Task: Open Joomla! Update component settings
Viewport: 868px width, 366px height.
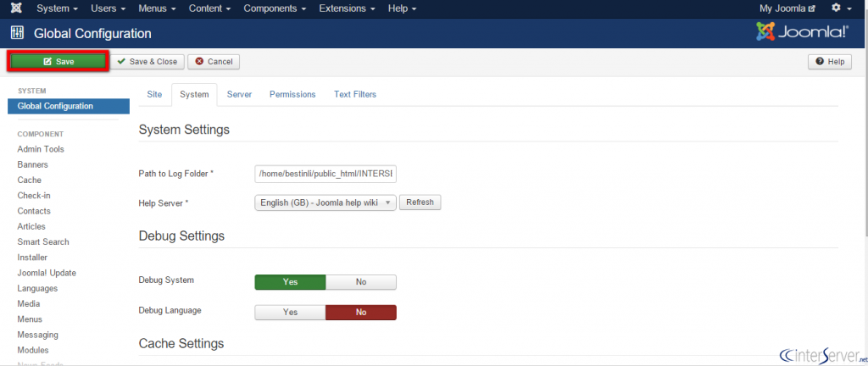Action: tap(47, 273)
